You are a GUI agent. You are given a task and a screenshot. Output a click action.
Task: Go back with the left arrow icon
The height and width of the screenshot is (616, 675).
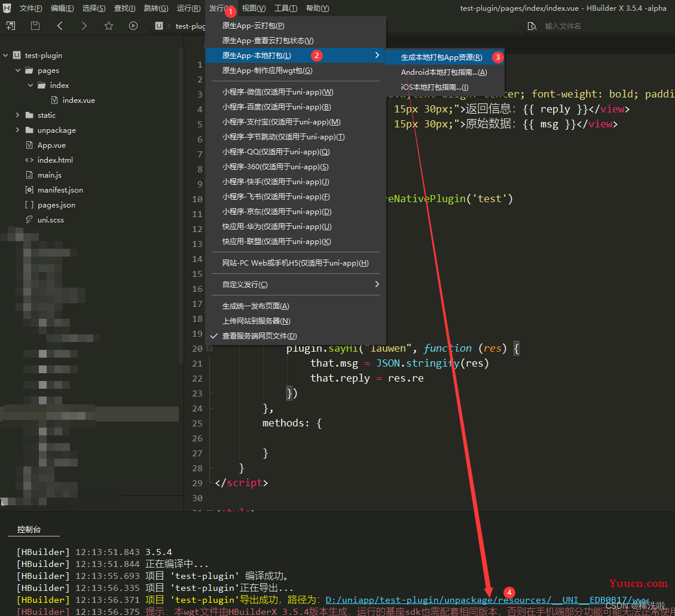tap(60, 26)
